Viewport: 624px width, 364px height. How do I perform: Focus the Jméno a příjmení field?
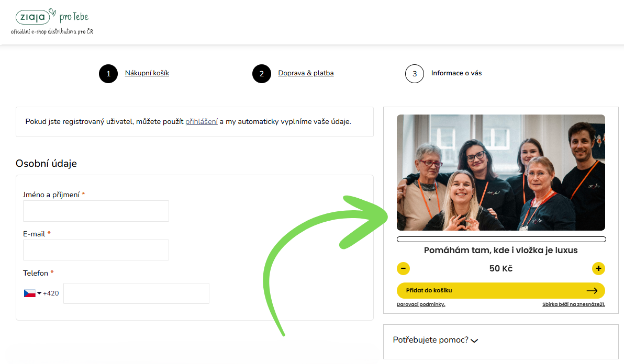(x=96, y=211)
